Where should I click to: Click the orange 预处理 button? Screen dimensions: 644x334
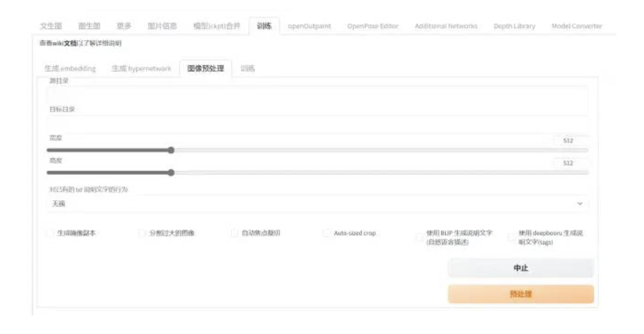click(521, 294)
